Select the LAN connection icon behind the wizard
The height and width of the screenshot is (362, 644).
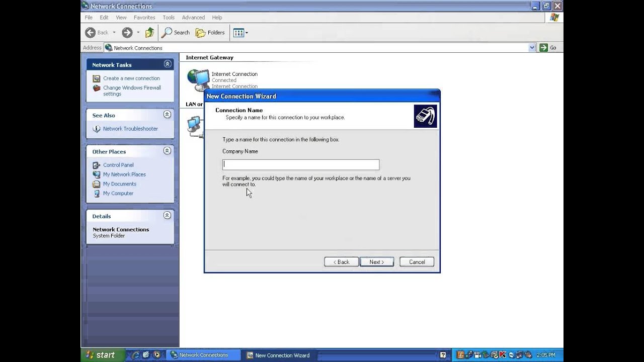pos(195,126)
